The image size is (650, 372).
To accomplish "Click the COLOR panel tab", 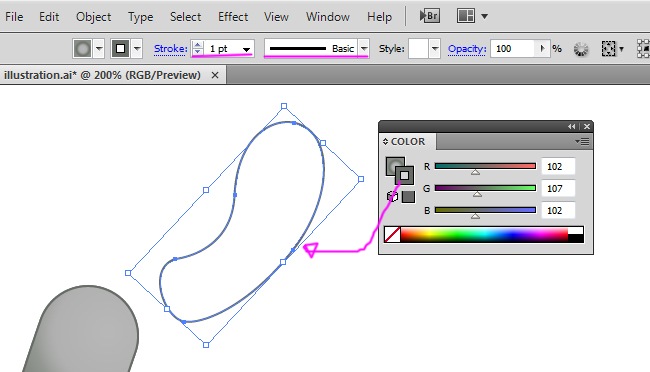I will [x=408, y=141].
